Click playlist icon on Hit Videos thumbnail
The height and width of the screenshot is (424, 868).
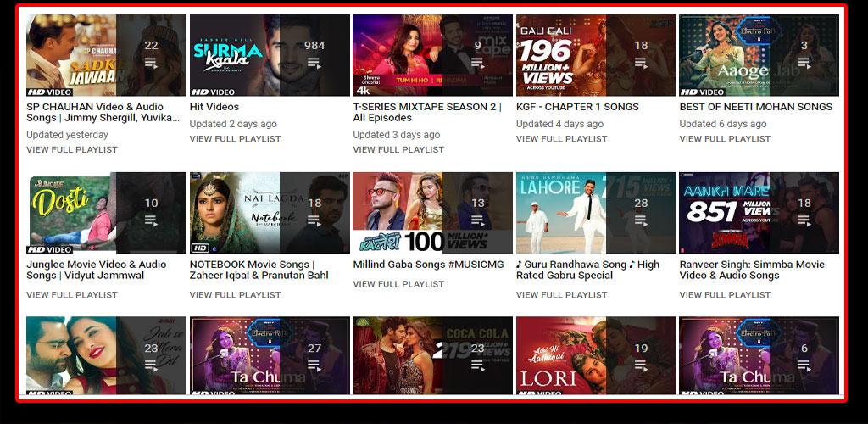[x=314, y=63]
